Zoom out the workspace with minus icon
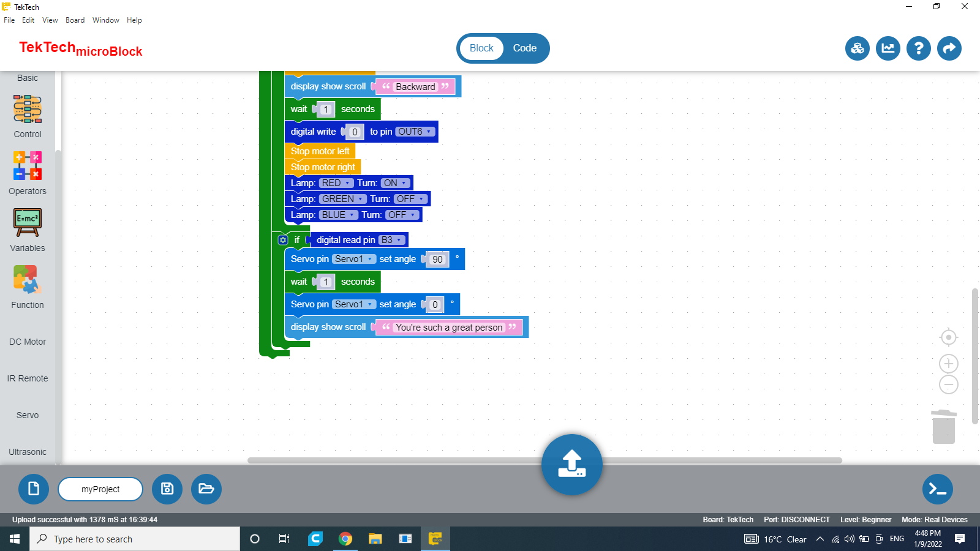The width and height of the screenshot is (980, 551). tap(949, 384)
